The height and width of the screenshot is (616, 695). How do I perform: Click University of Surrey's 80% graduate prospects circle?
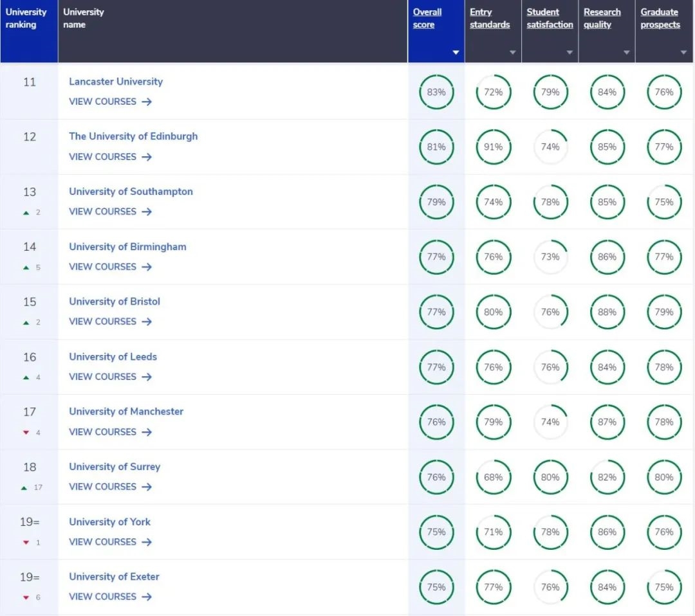[663, 477]
